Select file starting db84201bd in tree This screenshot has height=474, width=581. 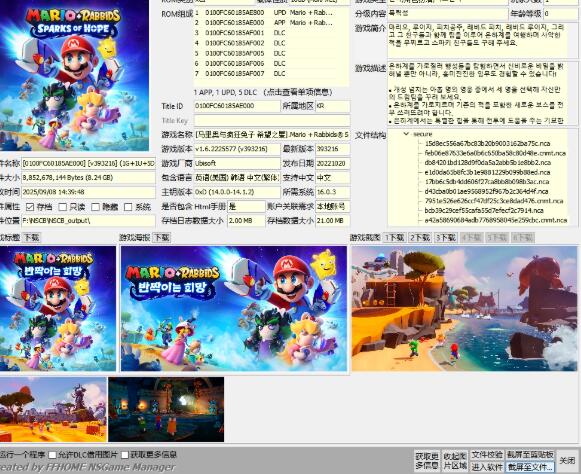pyautogui.click(x=487, y=163)
